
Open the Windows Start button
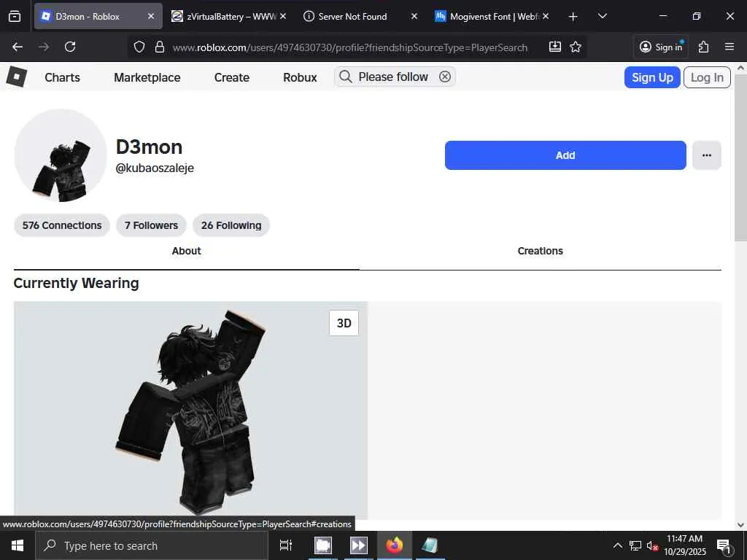[18, 545]
